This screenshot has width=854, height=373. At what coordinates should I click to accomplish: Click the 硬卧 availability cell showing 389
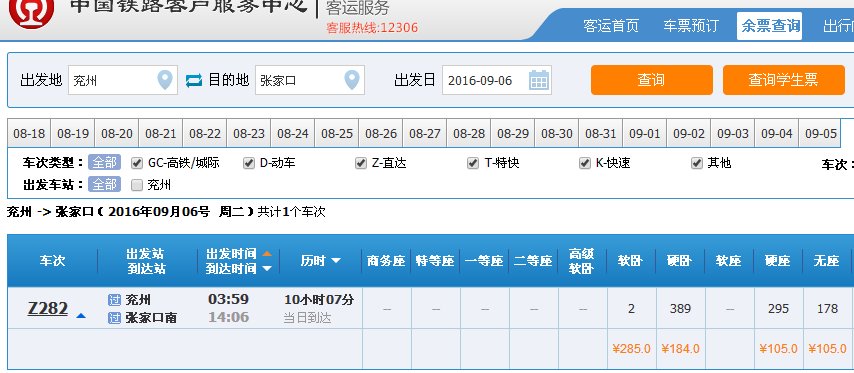pos(680,308)
